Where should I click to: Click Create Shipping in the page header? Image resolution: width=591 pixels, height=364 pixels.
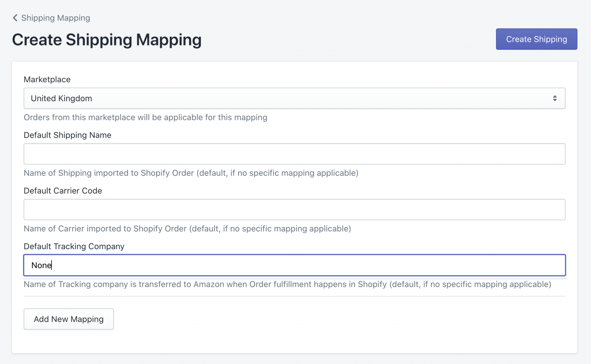coord(536,39)
